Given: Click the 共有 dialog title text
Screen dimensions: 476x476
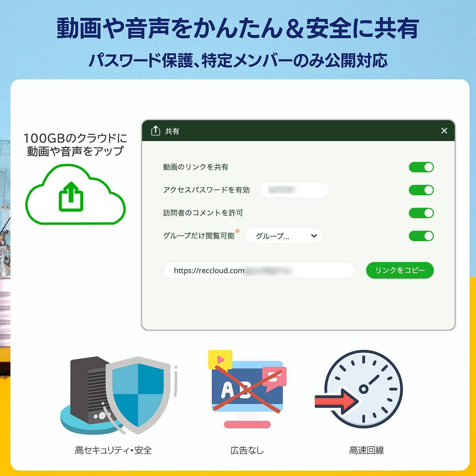Looking at the screenshot, I should pyautogui.click(x=172, y=131).
